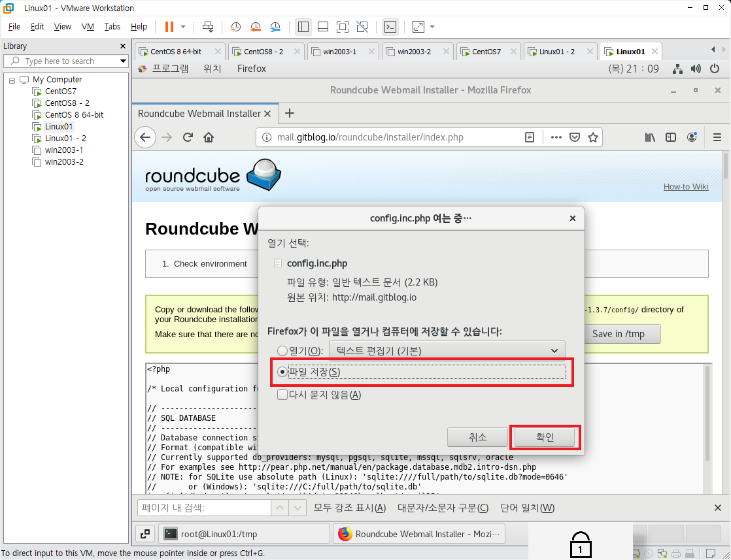Click the guest power icon
This screenshot has width=731, height=560.
coord(714,69)
